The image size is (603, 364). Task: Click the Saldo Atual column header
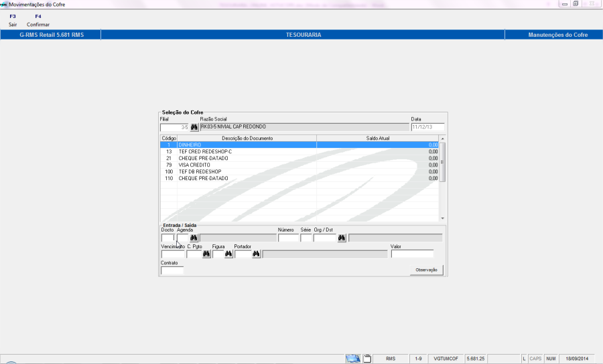378,139
